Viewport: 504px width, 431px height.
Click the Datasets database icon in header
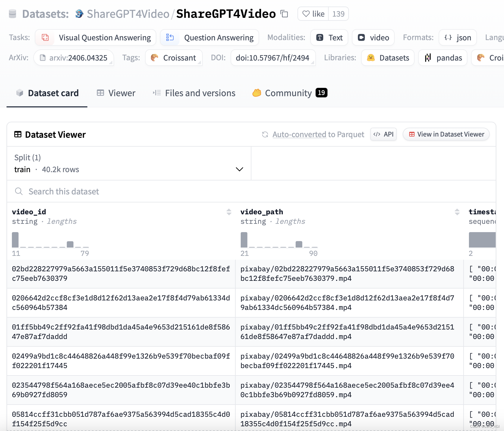[12, 14]
